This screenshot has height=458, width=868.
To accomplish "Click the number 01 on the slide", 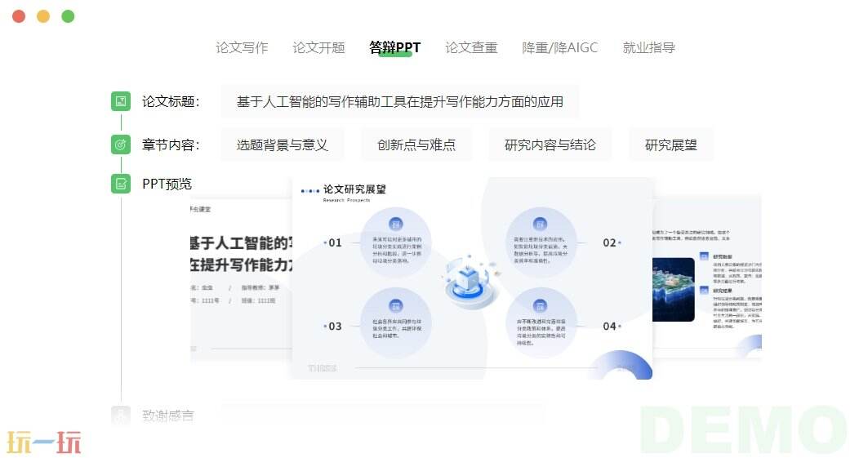I will [x=335, y=242].
